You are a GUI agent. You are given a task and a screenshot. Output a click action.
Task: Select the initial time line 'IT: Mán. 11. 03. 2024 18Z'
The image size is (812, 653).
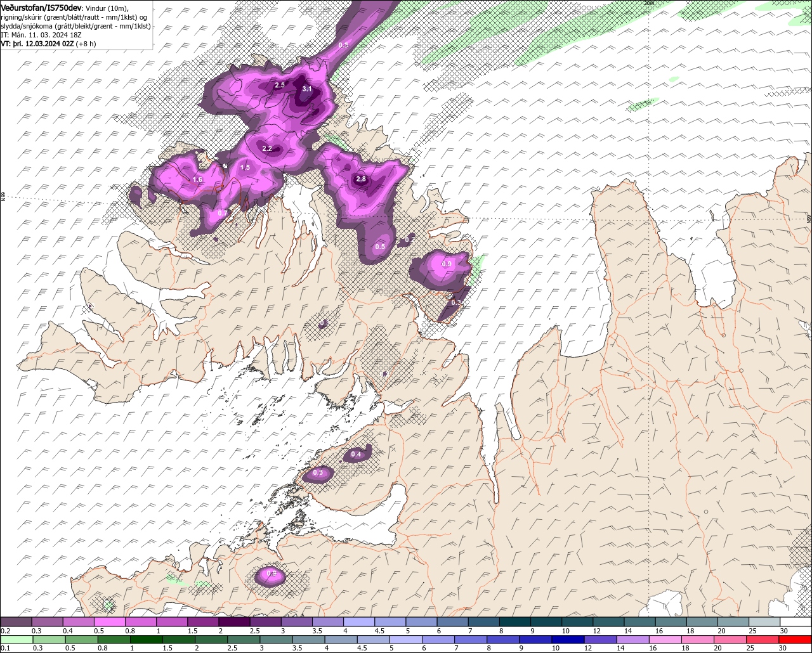click(x=41, y=35)
